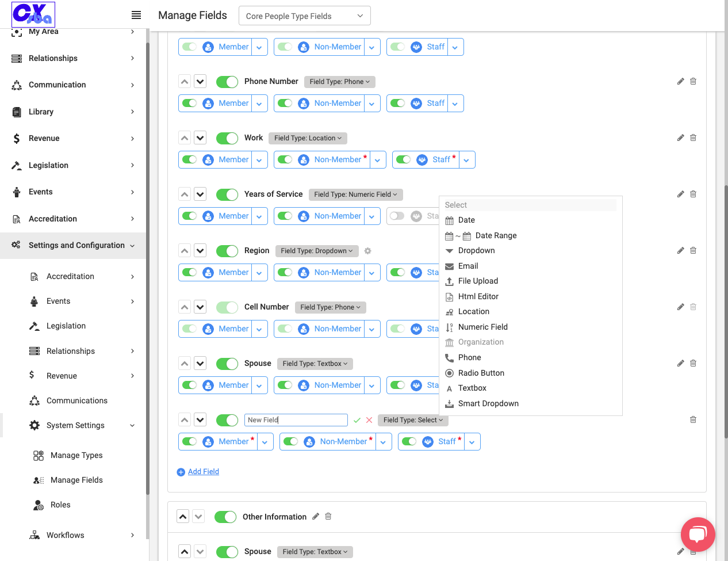The height and width of the screenshot is (561, 728).
Task: Toggle the New Field enable switch
Action: pos(227,420)
